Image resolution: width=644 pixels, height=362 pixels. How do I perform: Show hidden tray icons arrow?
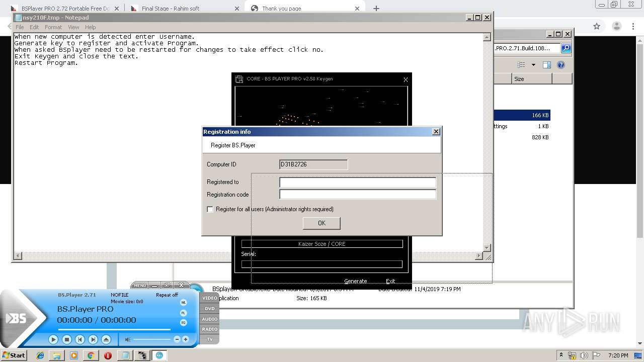(561, 355)
